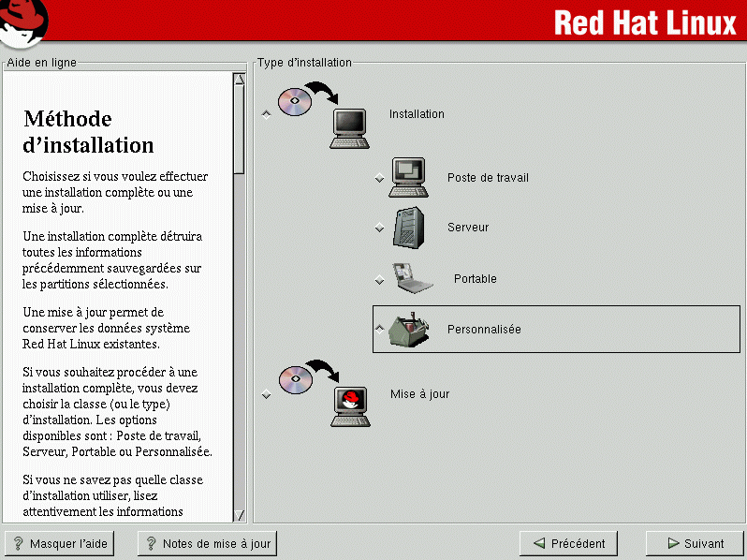Choose the Personnalisée radio option
Viewport: 747px width, 560px height.
click(379, 329)
